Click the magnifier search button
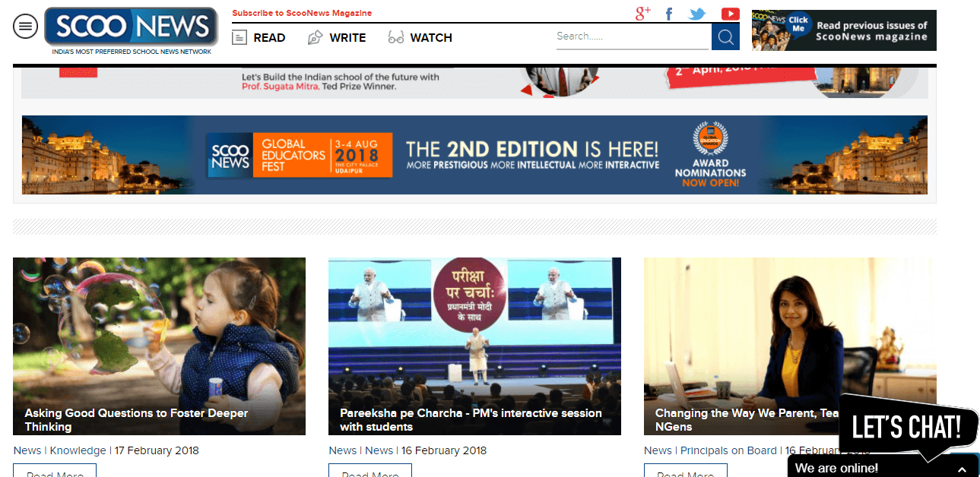Image resolution: width=980 pixels, height=477 pixels. [725, 36]
